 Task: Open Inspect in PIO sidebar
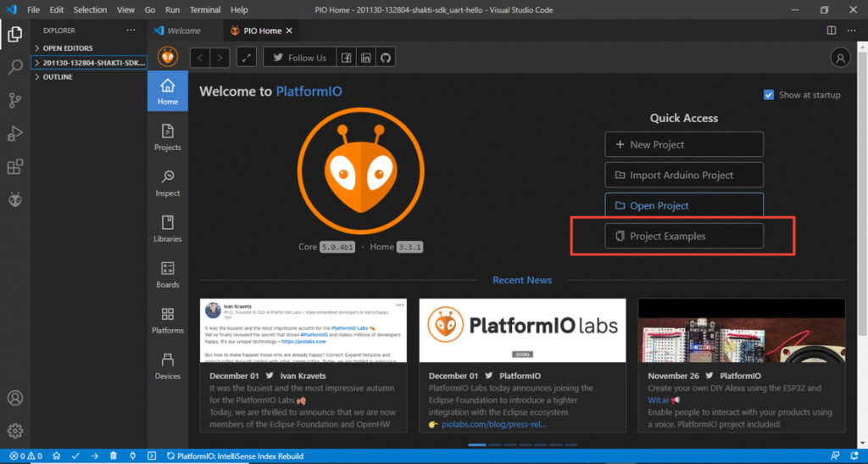tap(168, 183)
